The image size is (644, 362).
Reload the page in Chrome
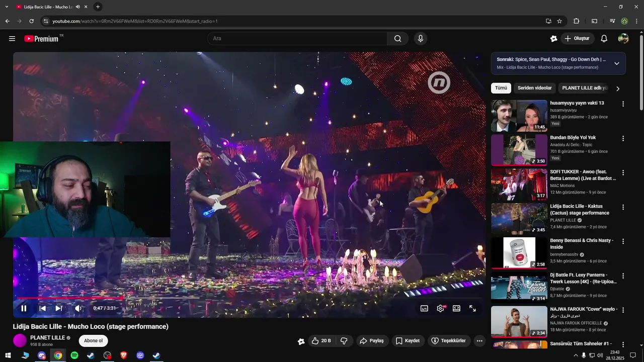click(31, 21)
